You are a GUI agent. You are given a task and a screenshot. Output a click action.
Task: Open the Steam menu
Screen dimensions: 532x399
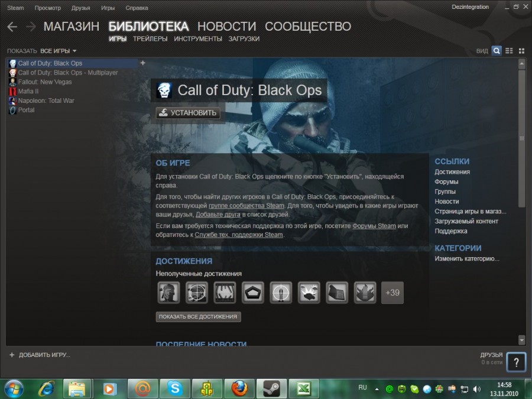pos(15,8)
